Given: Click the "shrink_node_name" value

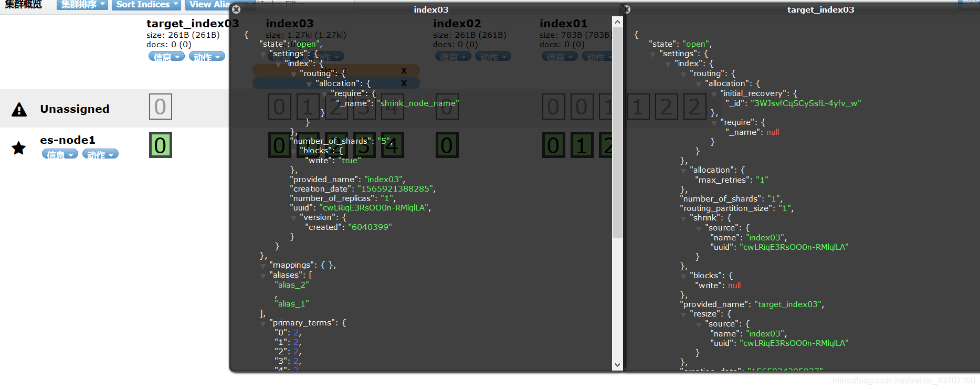Looking at the screenshot, I should tap(418, 103).
